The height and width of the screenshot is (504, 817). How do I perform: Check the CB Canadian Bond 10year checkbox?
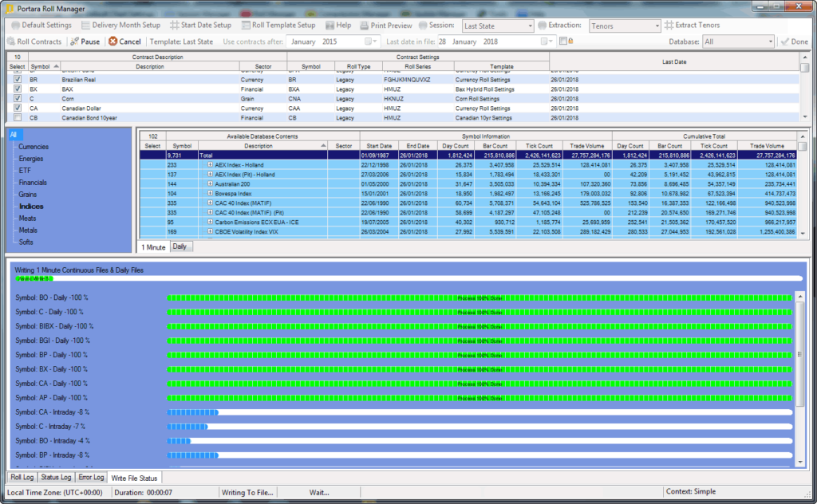[18, 118]
